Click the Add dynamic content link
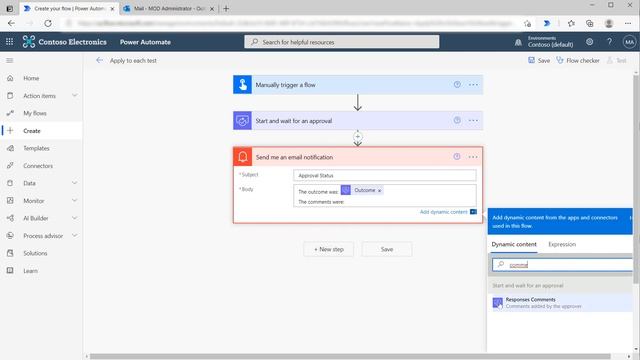The image size is (640, 360). (x=444, y=212)
